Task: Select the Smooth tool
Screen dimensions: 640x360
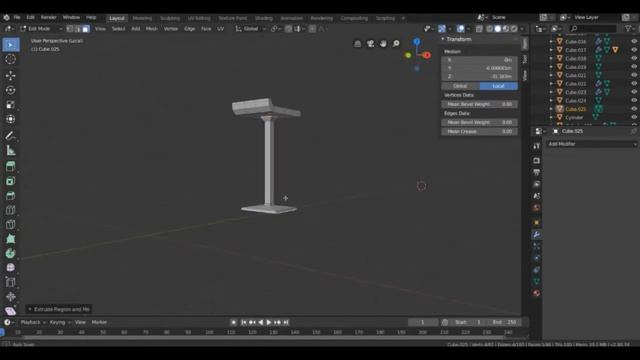Action: point(11,268)
